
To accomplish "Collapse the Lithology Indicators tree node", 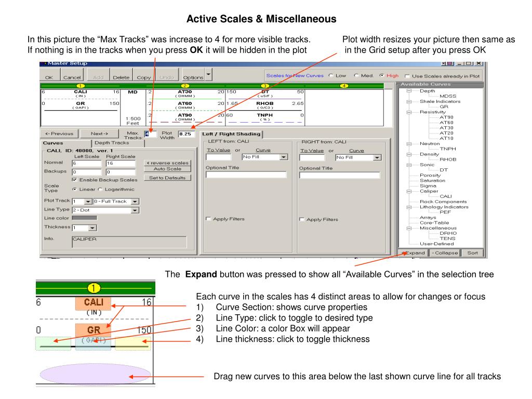I will (x=409, y=207).
